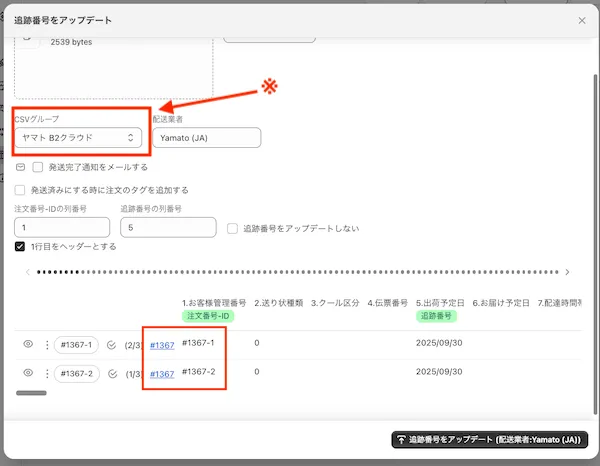Click the #1367 order link in first row
Viewport: 600px width, 466px height.
click(x=162, y=345)
